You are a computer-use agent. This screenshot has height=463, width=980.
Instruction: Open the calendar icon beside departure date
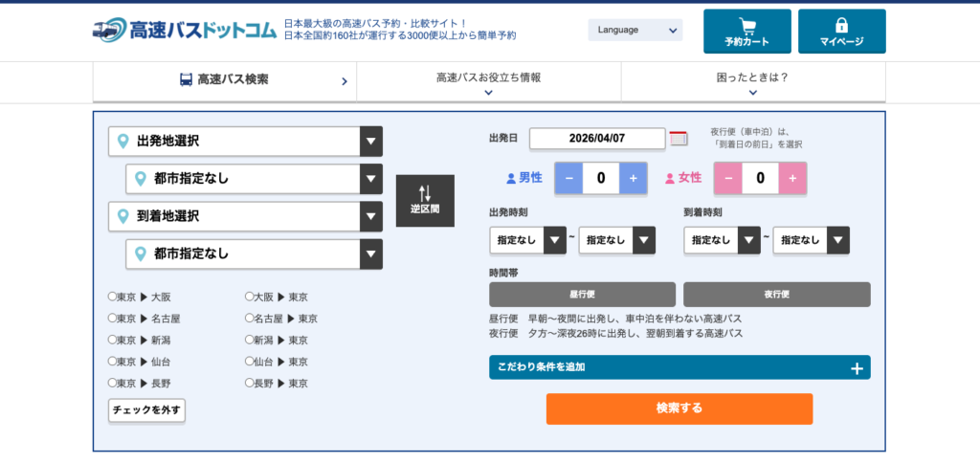(x=679, y=138)
